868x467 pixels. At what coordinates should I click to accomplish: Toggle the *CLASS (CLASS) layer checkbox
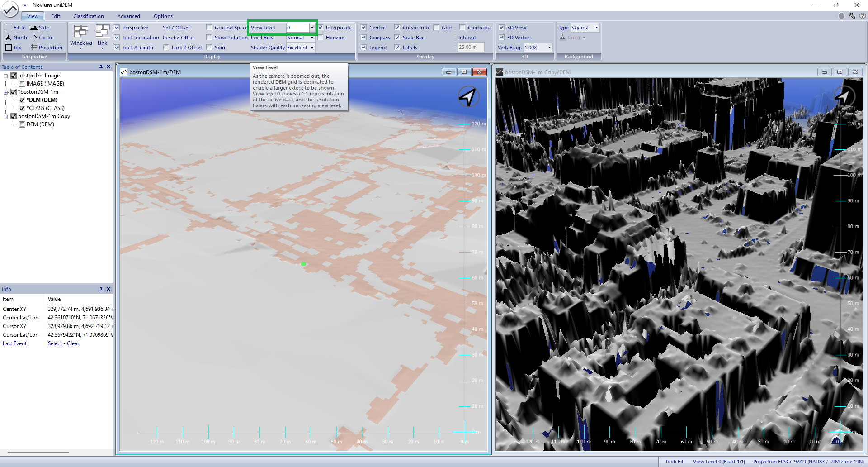click(22, 108)
